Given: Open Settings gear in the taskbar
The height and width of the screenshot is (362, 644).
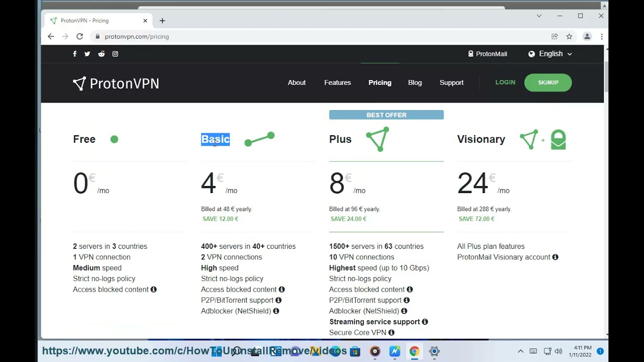Looking at the screenshot, I should [434, 351].
